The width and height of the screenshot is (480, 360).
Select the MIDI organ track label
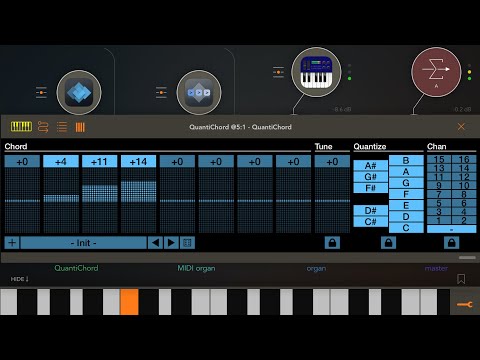click(196, 268)
